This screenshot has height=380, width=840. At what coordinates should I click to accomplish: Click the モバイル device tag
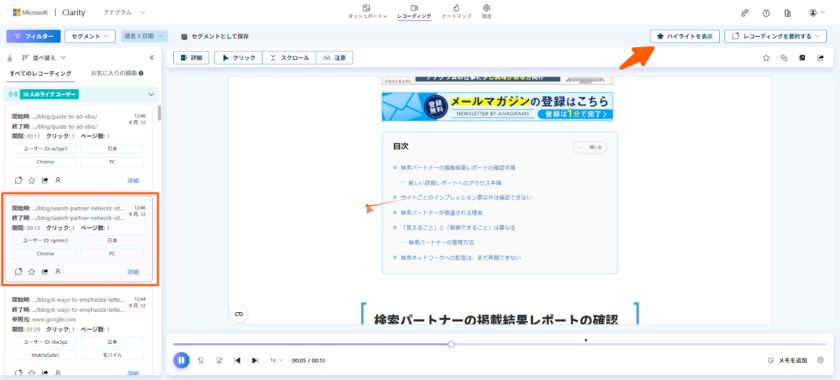[x=112, y=355]
